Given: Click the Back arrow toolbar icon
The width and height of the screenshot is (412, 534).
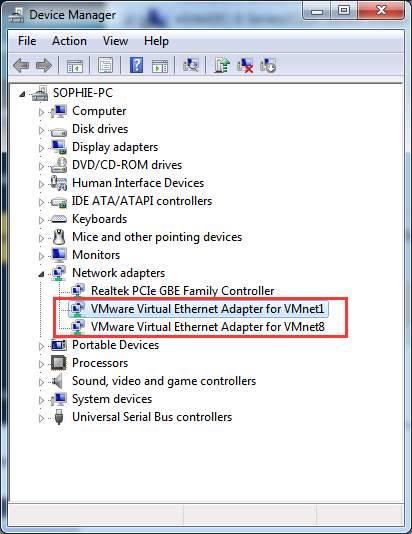Looking at the screenshot, I should 21,65.
